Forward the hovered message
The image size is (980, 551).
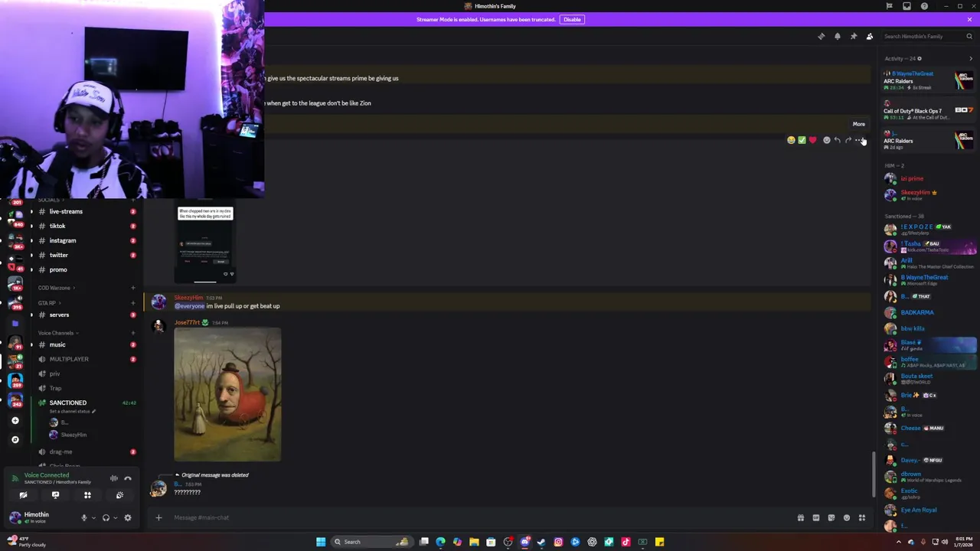848,140
